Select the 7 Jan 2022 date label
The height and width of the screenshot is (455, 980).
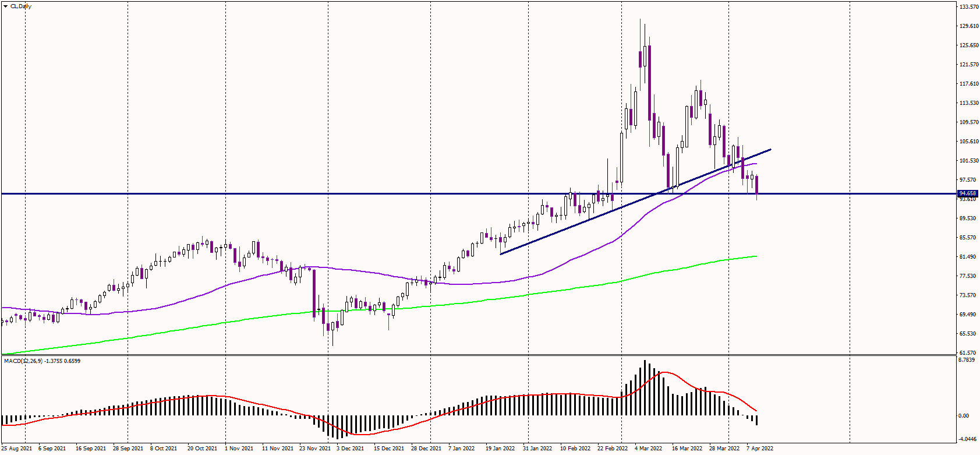point(461,449)
